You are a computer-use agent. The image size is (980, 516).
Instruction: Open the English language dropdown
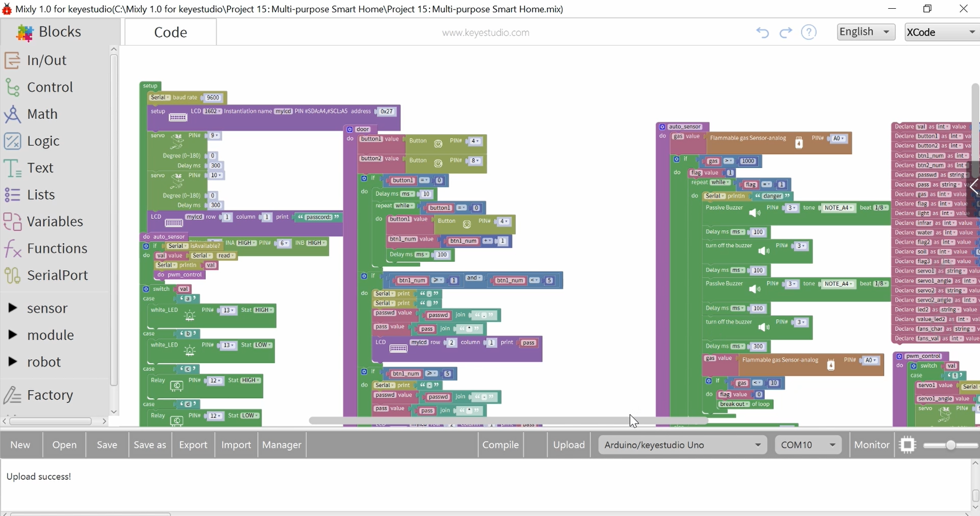pyautogui.click(x=866, y=32)
